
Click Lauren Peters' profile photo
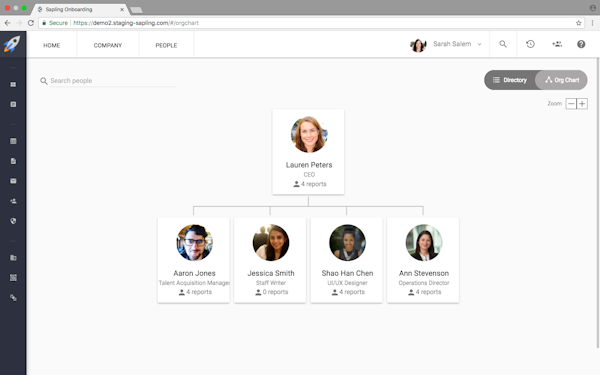click(309, 135)
